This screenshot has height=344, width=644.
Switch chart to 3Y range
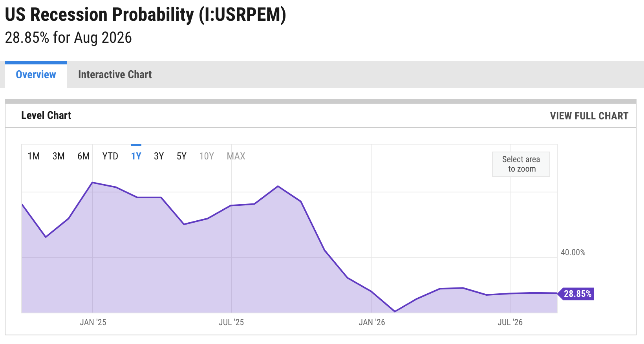pyautogui.click(x=159, y=156)
